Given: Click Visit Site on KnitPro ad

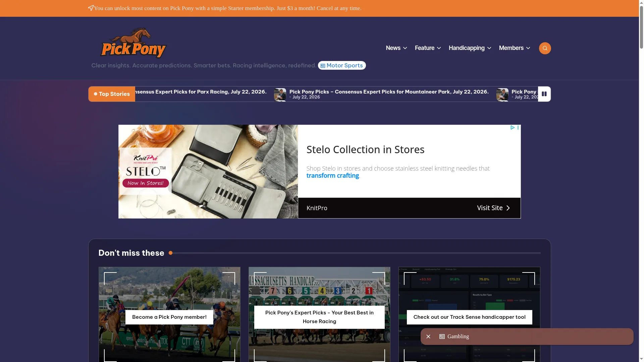Looking at the screenshot, I should click(x=493, y=208).
